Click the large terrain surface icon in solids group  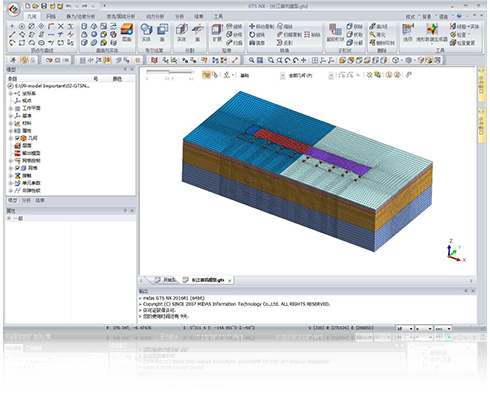tap(127, 29)
